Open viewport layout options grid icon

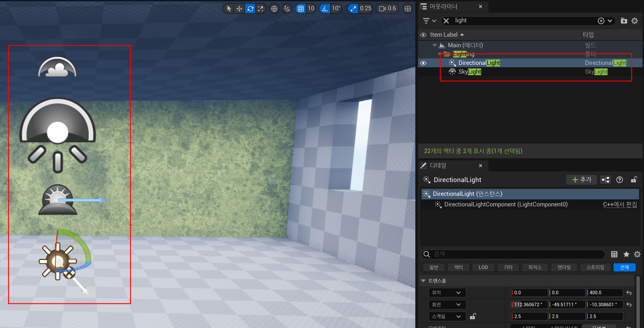[x=407, y=9]
